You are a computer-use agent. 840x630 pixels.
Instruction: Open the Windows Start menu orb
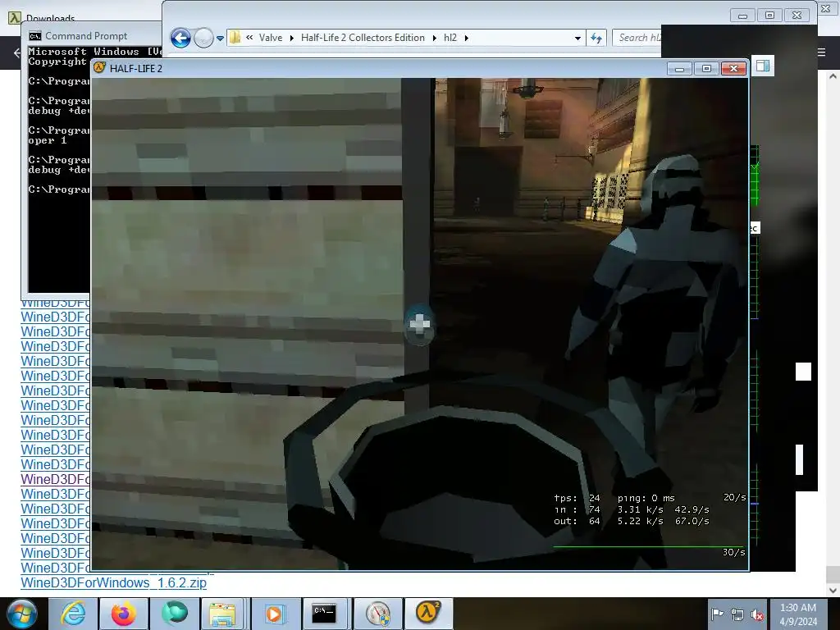[22, 614]
